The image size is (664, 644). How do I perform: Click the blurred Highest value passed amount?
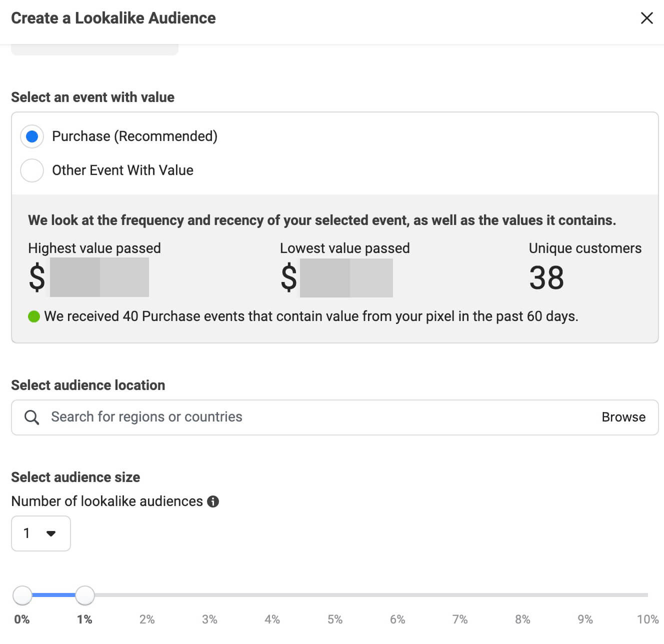coord(99,277)
